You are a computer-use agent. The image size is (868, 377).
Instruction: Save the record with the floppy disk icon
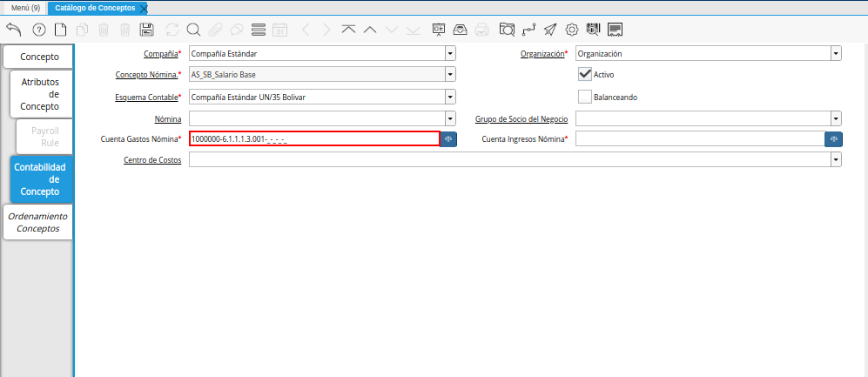point(146,30)
